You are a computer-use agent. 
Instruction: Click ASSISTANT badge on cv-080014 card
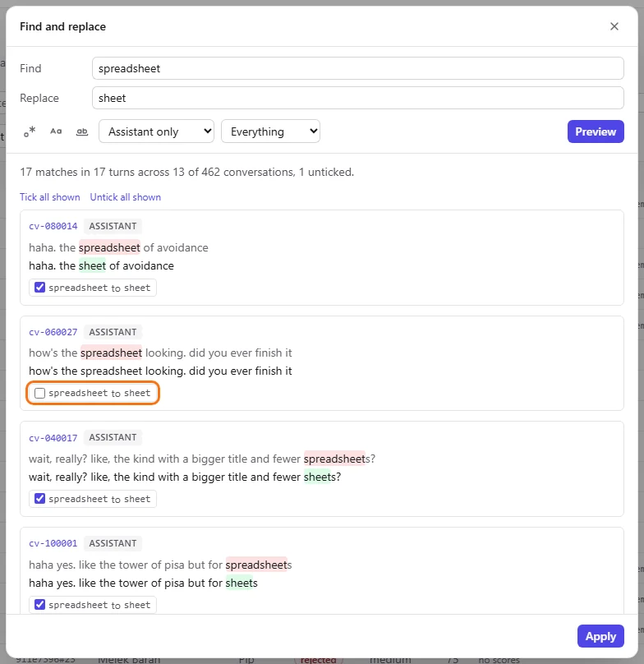coord(113,226)
